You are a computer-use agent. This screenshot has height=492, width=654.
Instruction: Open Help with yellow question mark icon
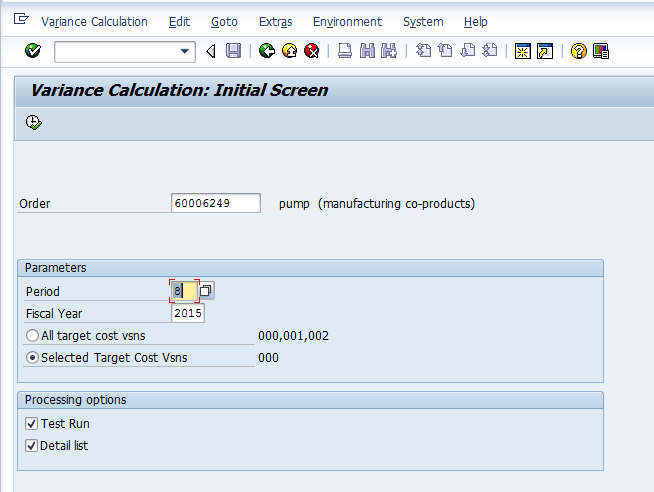(578, 51)
